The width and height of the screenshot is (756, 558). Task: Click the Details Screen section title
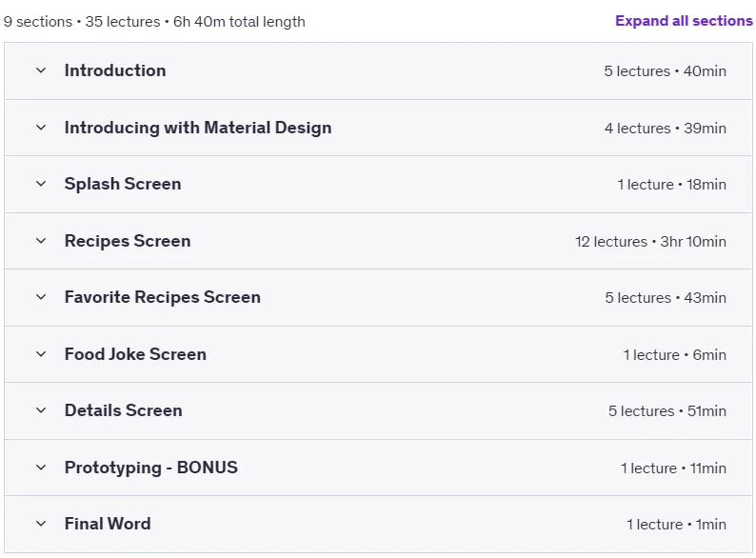tap(124, 410)
